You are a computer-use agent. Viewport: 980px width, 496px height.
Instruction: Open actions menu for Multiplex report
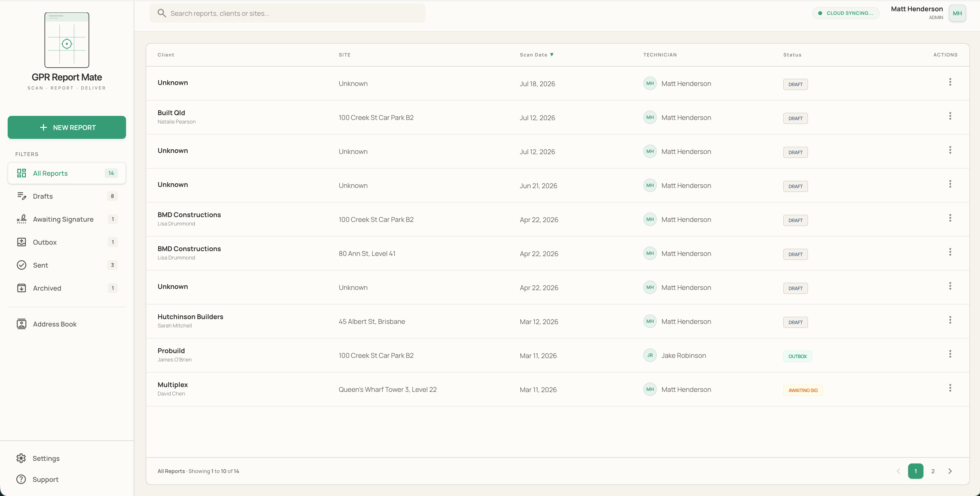pos(950,388)
